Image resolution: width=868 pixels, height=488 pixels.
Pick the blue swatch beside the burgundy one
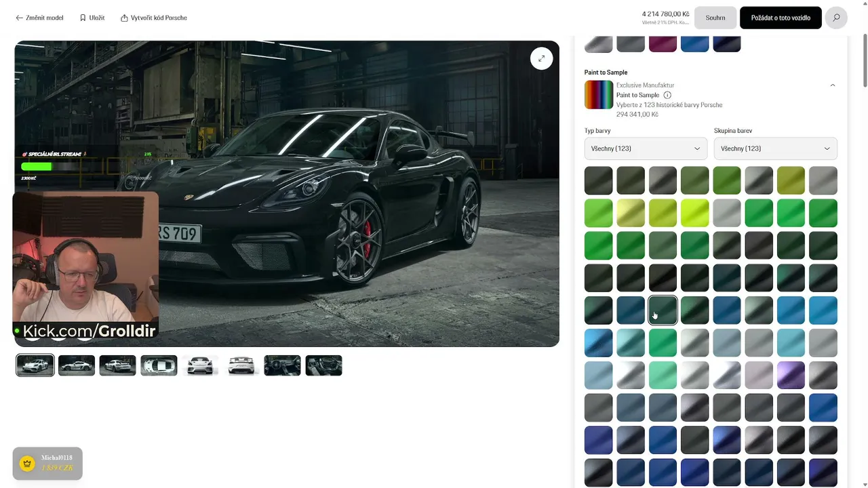[x=694, y=44]
